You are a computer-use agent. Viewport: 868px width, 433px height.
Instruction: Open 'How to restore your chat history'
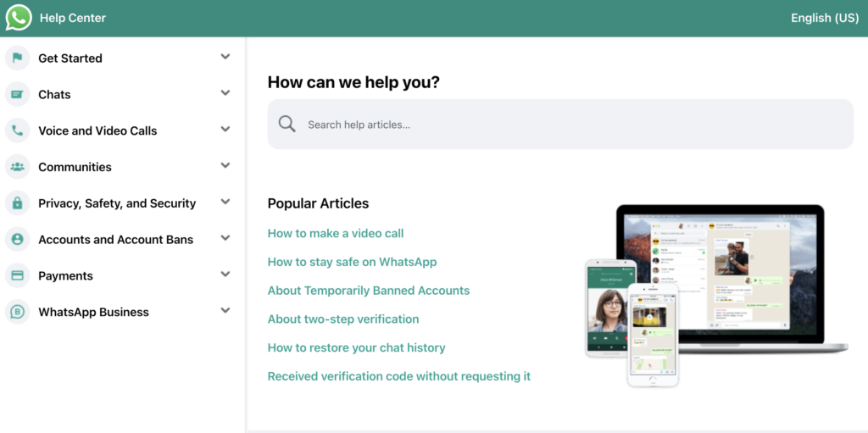click(357, 347)
